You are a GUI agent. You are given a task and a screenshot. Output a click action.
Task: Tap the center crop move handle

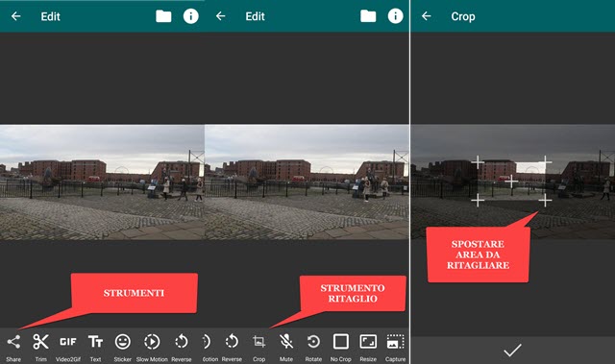(x=511, y=182)
